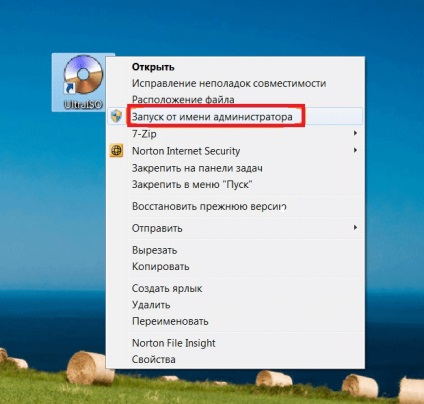Screen dimensions: 424x404
Task: Select Переименовать menu entry
Action: (170, 321)
